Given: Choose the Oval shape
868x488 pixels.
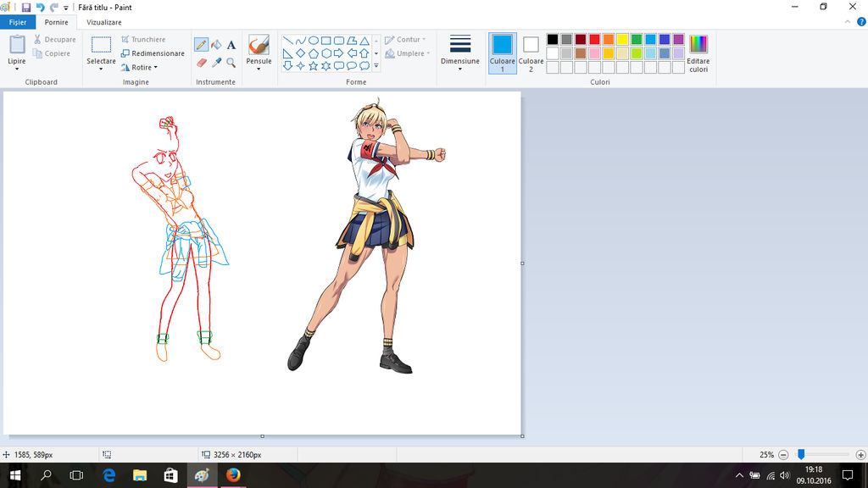Looking at the screenshot, I should pos(314,41).
